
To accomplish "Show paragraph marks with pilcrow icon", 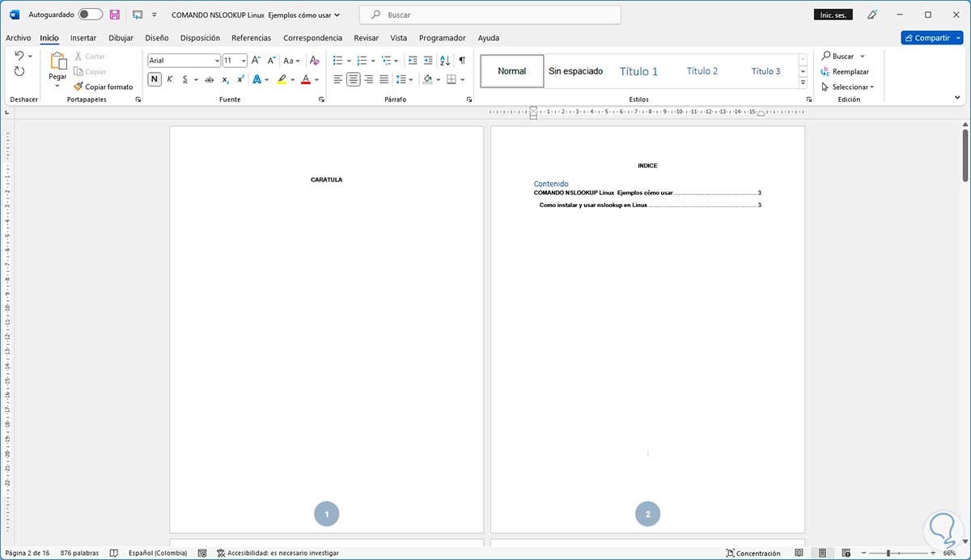I will 462,61.
